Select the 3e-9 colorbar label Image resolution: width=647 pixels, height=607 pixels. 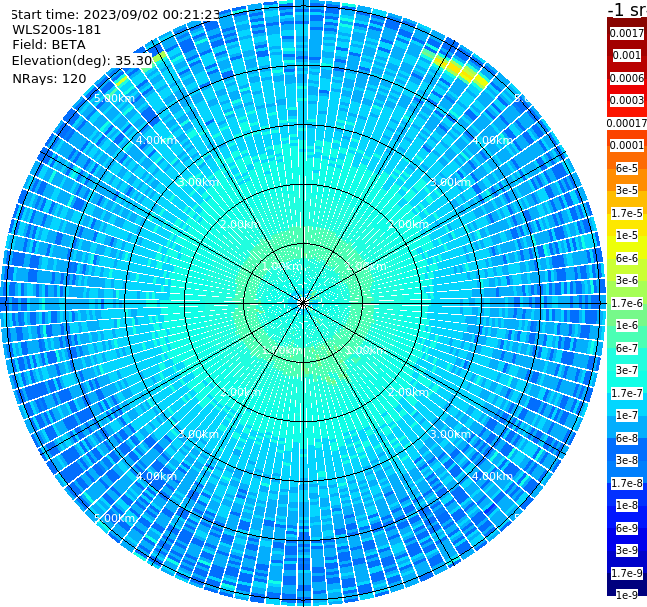coord(627,550)
